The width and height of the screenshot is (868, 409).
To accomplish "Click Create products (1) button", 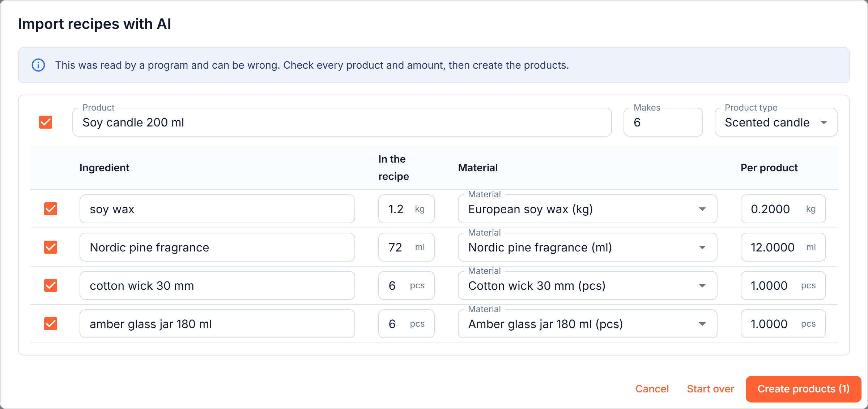I will click(x=803, y=389).
